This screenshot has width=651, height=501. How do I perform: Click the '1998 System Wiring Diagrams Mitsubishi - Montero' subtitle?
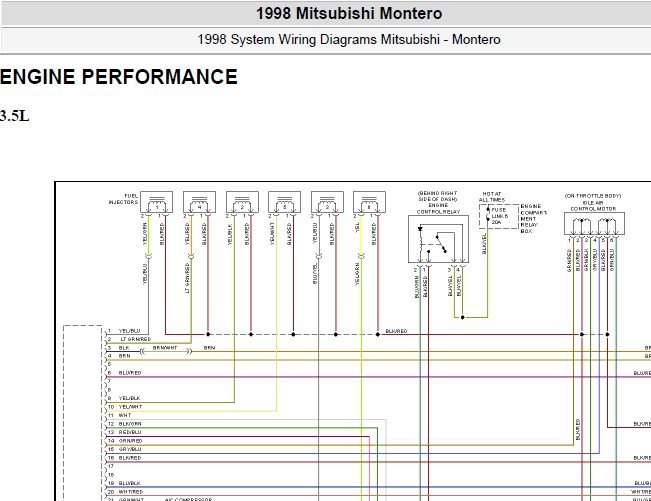pos(349,39)
